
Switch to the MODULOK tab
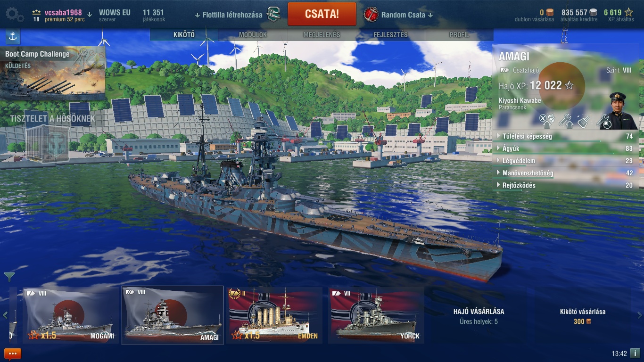coord(253,35)
